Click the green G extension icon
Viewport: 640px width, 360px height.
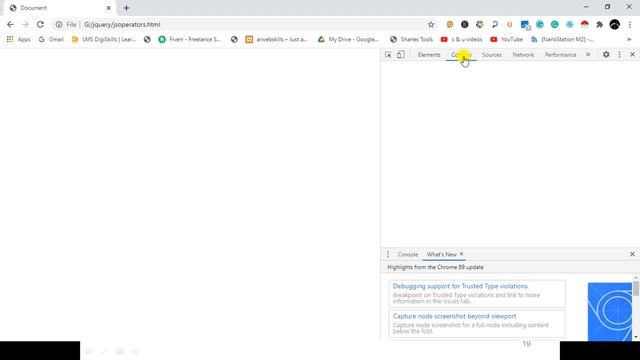554,24
